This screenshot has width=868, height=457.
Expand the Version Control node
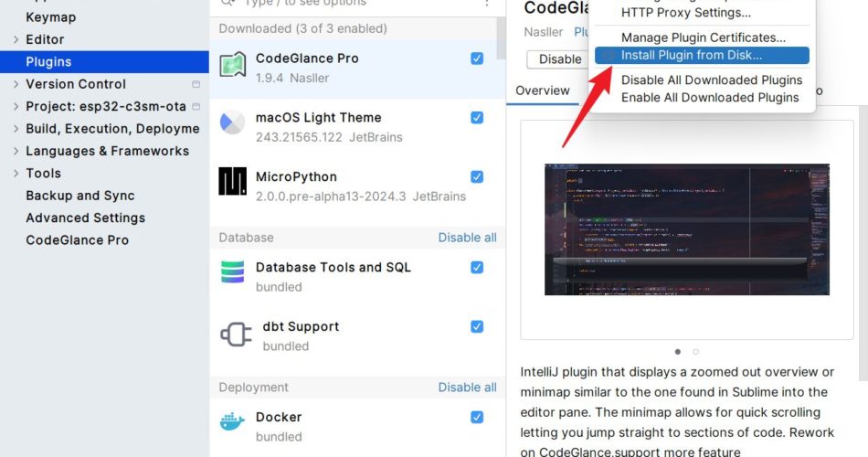click(x=16, y=84)
